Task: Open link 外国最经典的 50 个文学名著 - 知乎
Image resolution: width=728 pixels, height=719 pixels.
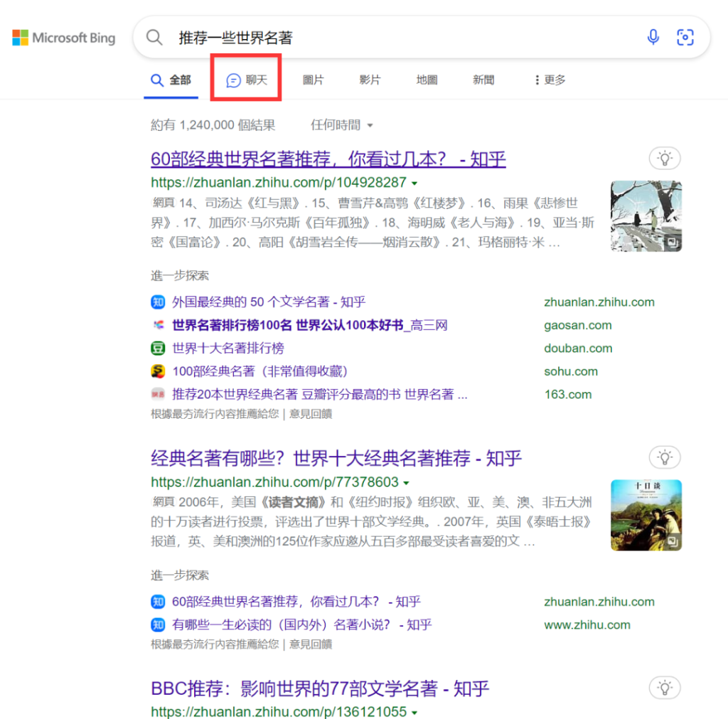Action: pos(269,302)
